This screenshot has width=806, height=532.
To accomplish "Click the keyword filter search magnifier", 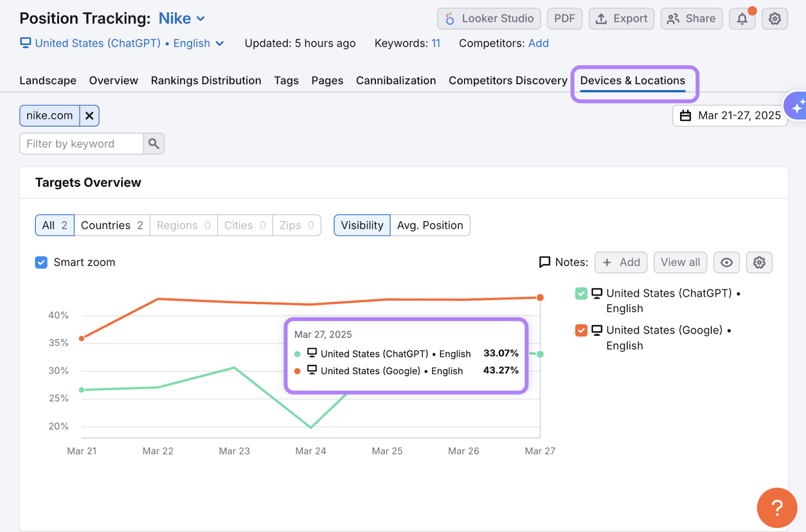I will (154, 144).
